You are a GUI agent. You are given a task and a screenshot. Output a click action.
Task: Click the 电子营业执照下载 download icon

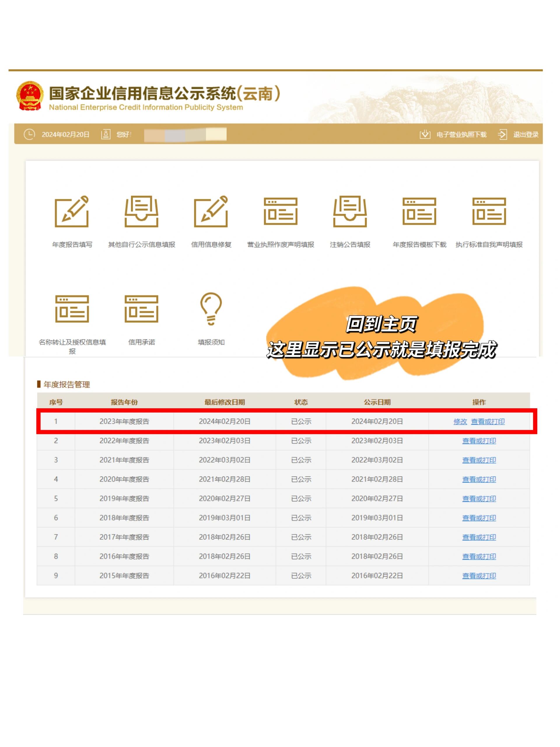click(x=425, y=135)
